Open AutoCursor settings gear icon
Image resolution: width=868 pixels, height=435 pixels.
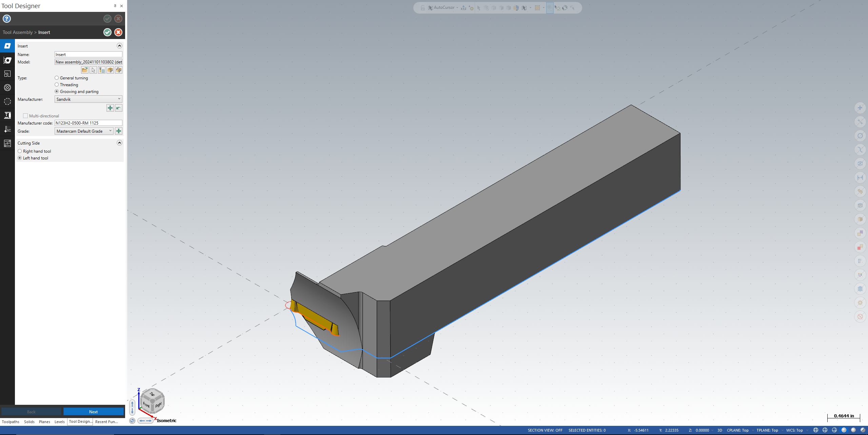coord(471,8)
